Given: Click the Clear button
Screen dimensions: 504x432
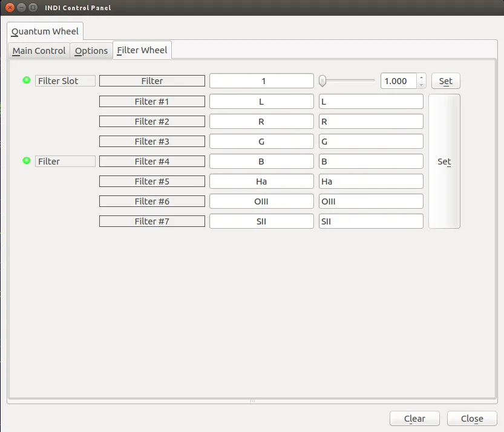Looking at the screenshot, I should click(x=414, y=419).
